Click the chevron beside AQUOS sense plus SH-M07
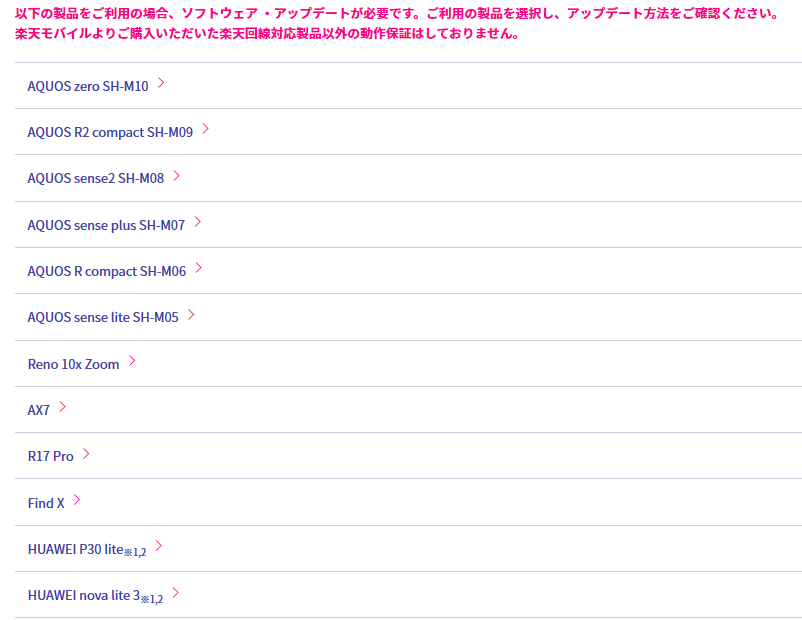The width and height of the screenshot is (802, 620). (x=197, y=222)
